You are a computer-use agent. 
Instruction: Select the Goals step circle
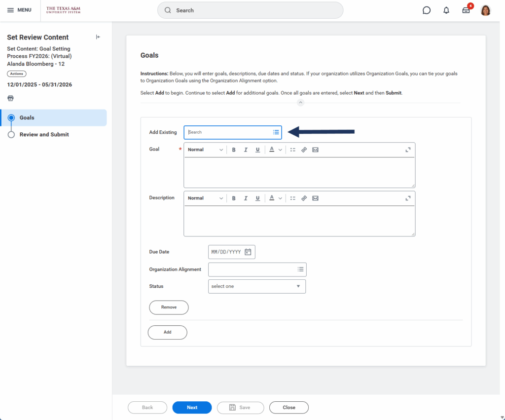11,117
